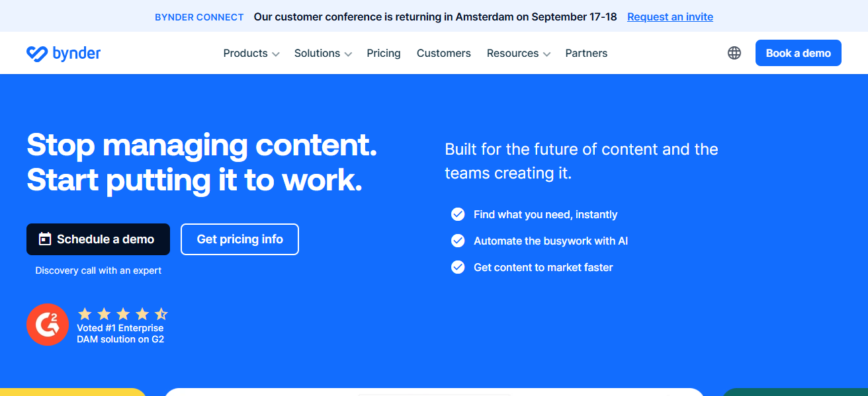868x396 pixels.
Task: Click the Book a demo button
Action: point(799,53)
